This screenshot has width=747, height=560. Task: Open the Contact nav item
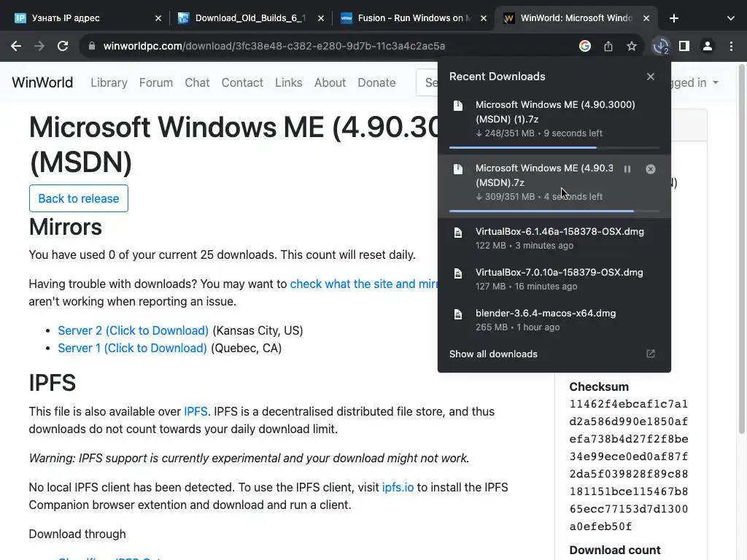[x=242, y=82]
